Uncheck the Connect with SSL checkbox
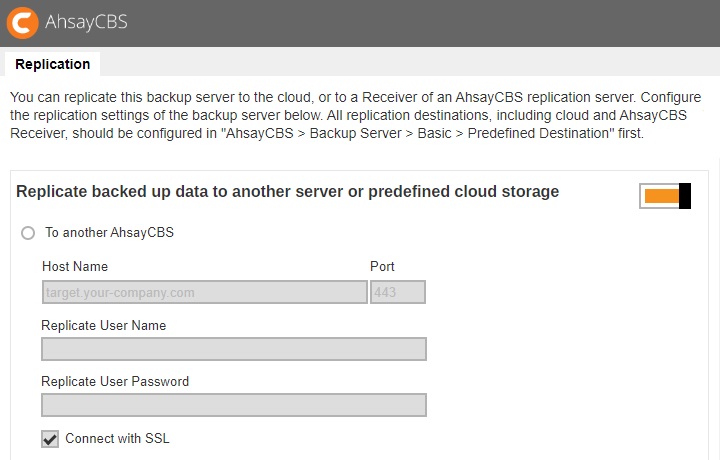 [x=50, y=439]
